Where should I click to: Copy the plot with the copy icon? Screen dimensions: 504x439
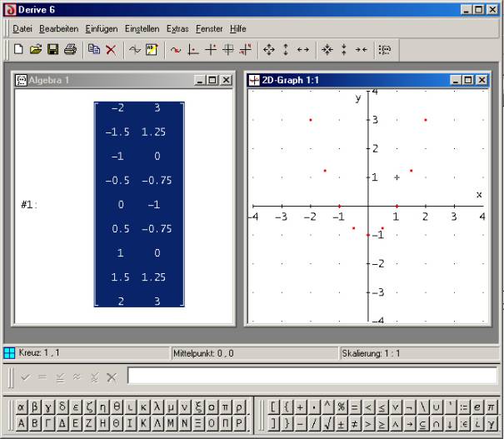click(94, 49)
